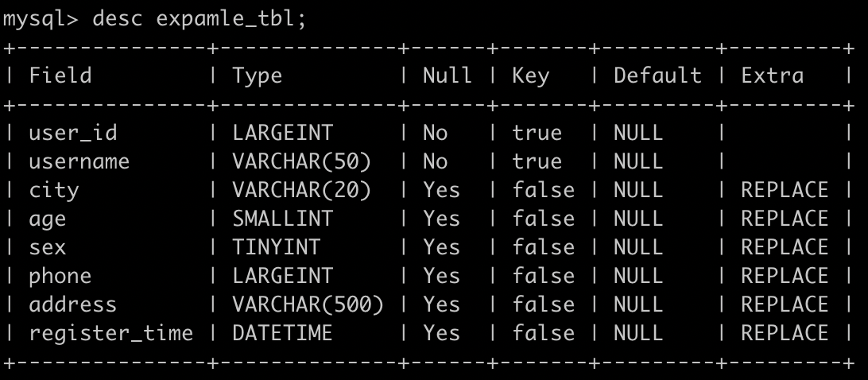Image resolution: width=868 pixels, height=380 pixels.
Task: Click the Default column header
Action: [657, 76]
